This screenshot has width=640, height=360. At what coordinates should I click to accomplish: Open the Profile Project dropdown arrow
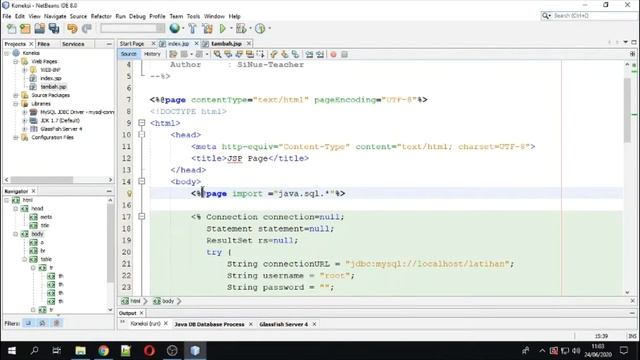(x=269, y=29)
